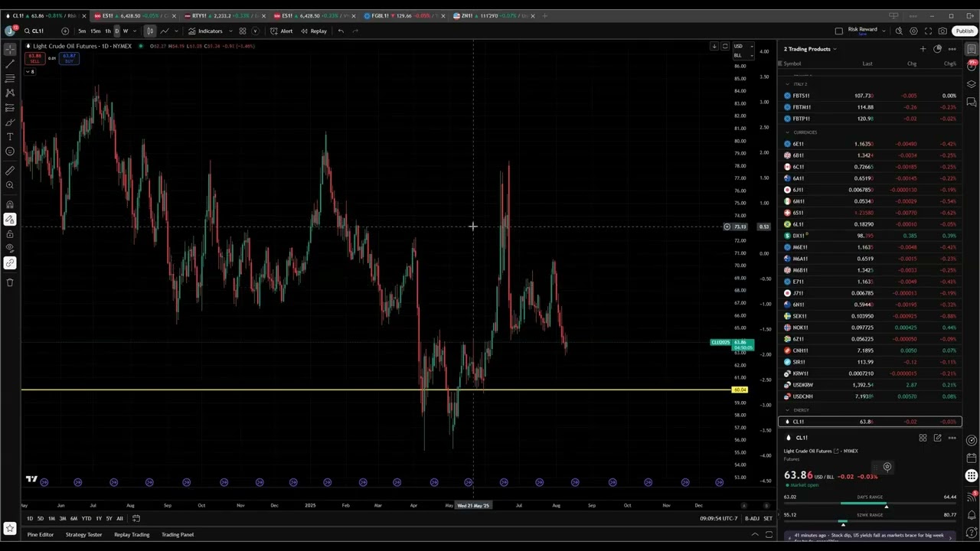Click the 52WK RANGE slider bar
Screen dimensions: 980x551
click(x=870, y=520)
